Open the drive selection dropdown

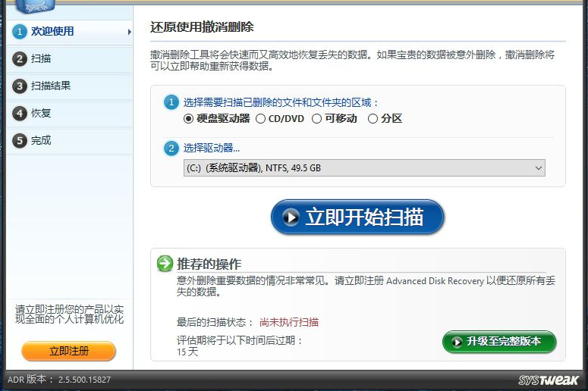[364, 167]
